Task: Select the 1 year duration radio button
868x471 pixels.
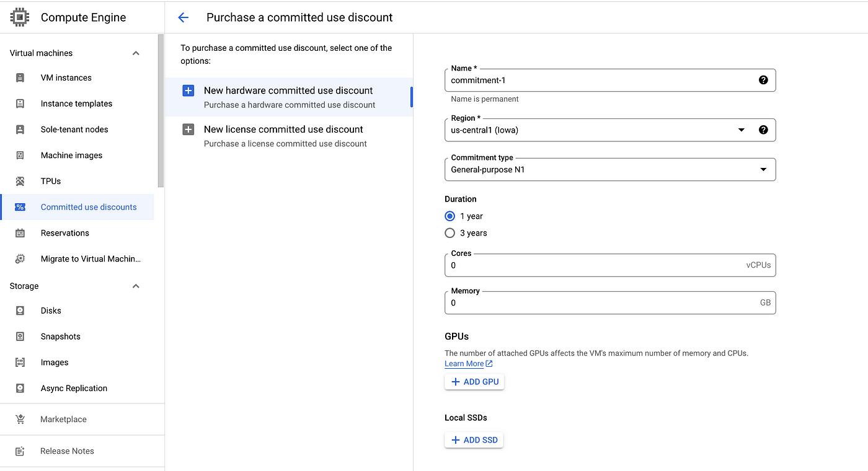Action: (x=450, y=216)
